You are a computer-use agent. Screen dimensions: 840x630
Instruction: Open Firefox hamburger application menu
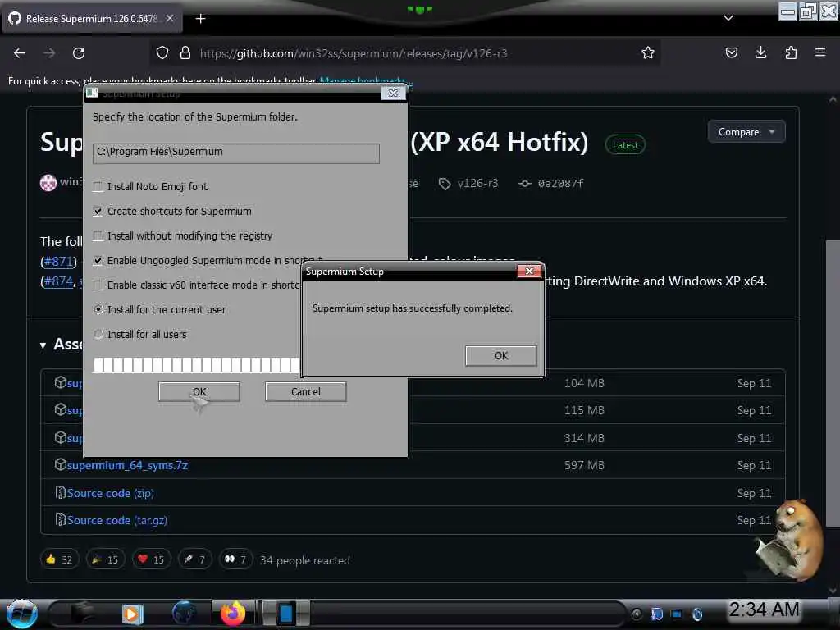[x=820, y=52]
